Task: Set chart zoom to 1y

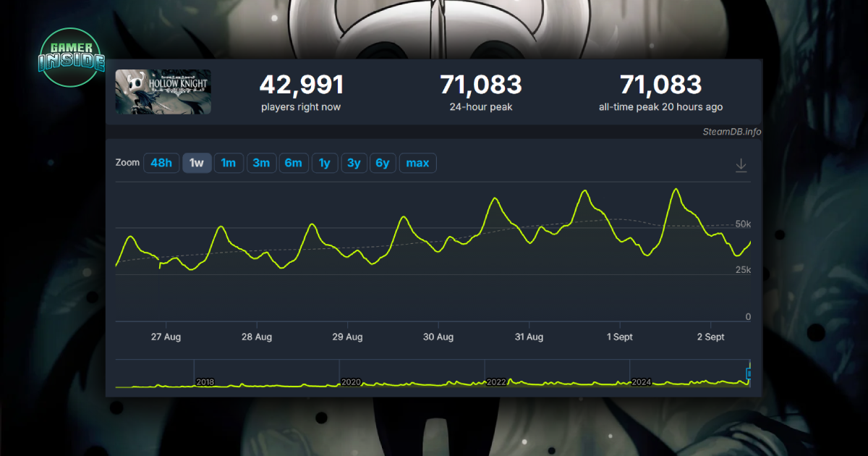Action: [325, 163]
